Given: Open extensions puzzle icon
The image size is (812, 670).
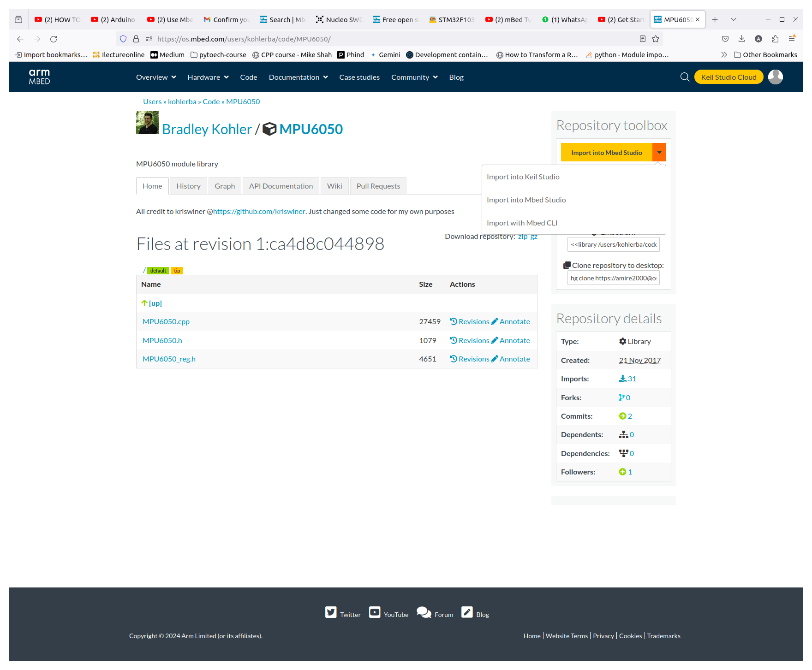Looking at the screenshot, I should [775, 39].
